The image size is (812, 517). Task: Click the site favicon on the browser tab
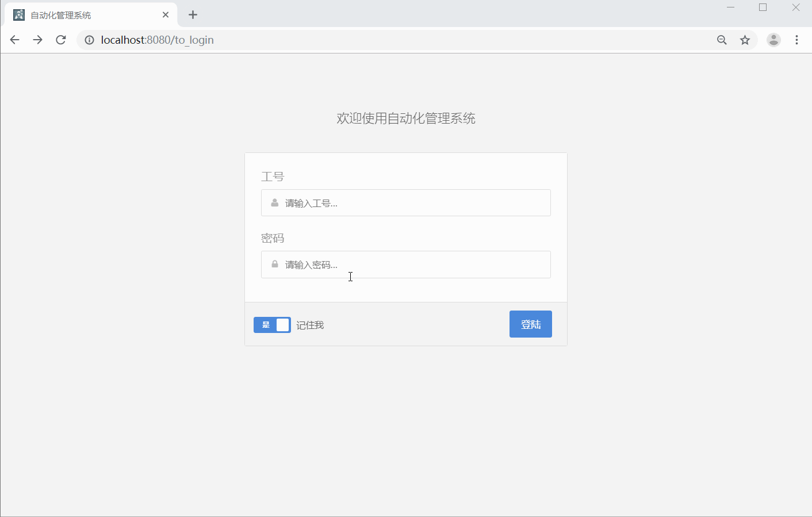[x=19, y=14]
